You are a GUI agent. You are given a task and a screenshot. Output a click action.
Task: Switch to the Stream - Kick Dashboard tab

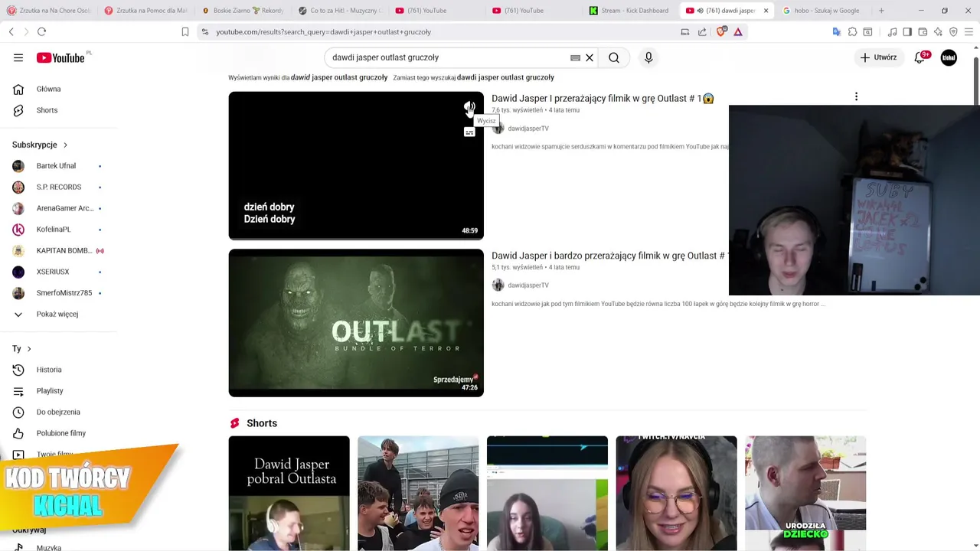[x=629, y=11]
